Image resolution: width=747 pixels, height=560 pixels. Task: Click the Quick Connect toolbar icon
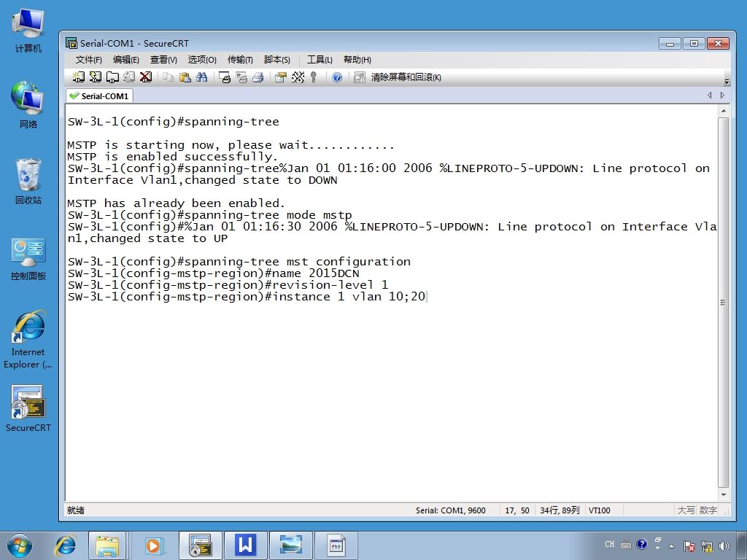96,77
